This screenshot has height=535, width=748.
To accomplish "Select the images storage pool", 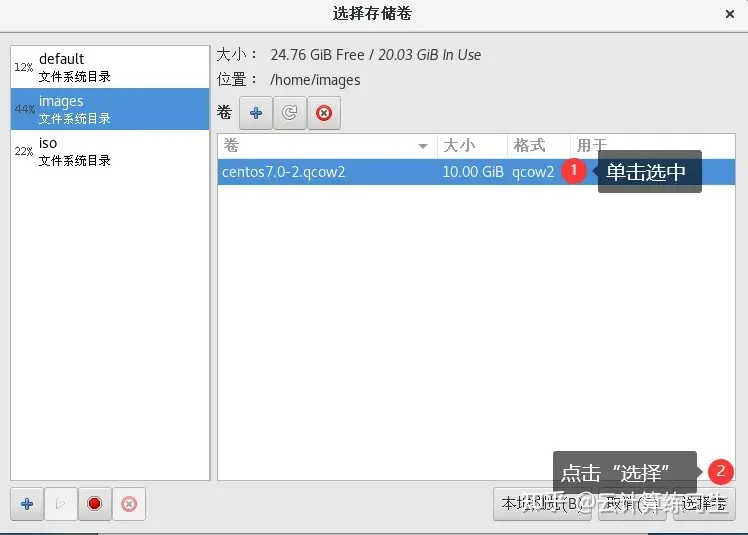I will pyautogui.click(x=110, y=109).
